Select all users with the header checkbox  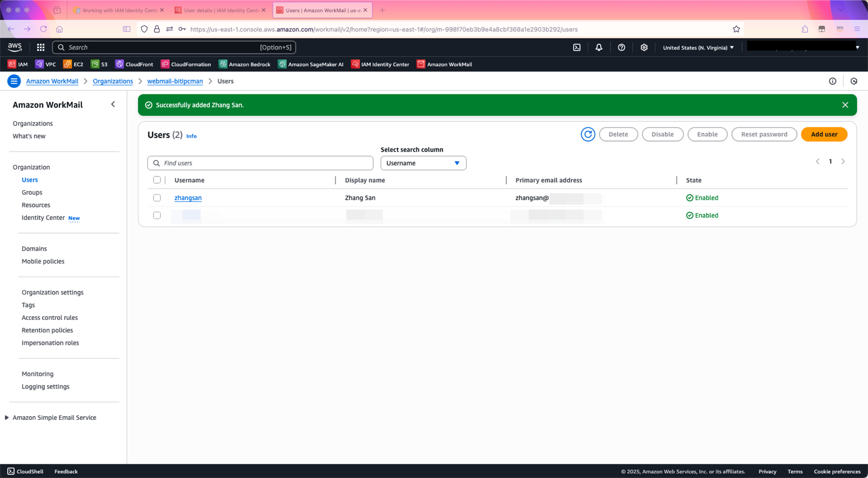click(157, 180)
